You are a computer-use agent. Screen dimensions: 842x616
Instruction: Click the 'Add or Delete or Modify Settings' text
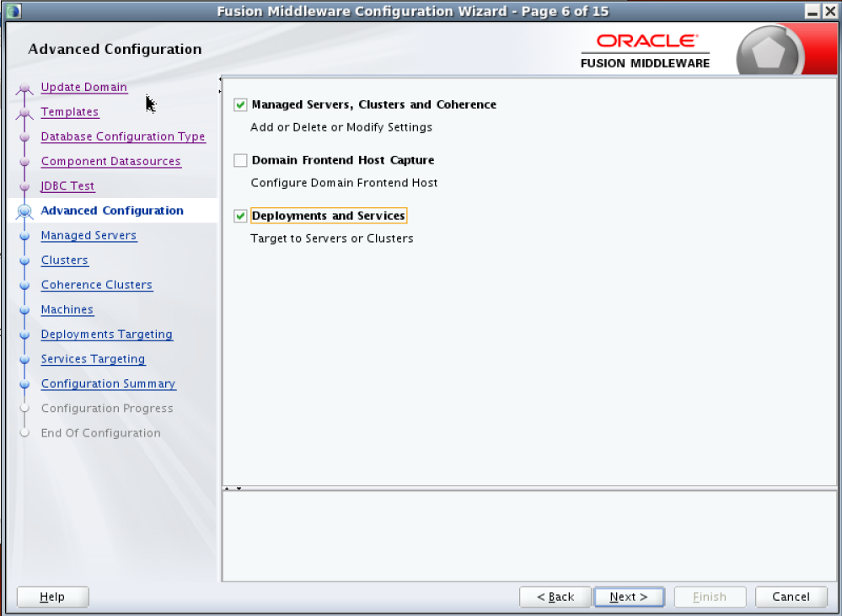[x=341, y=127]
